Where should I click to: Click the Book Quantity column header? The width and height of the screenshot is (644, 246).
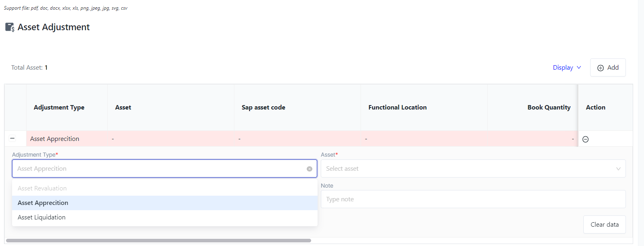pos(549,107)
